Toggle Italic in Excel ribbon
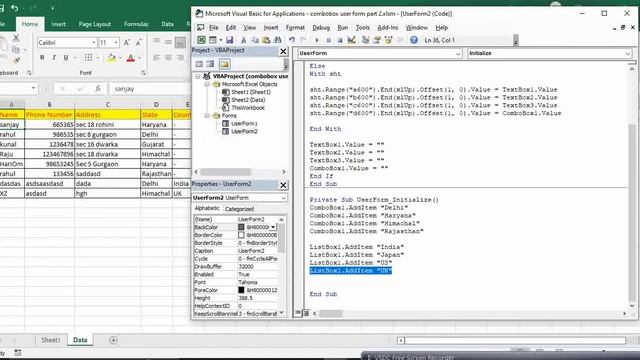This screenshot has height=360, width=640. [x=54, y=58]
